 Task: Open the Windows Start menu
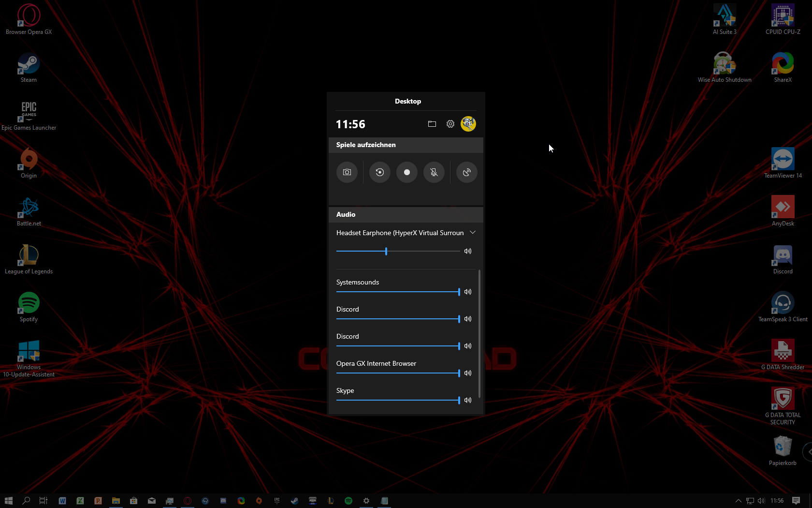[x=9, y=501]
